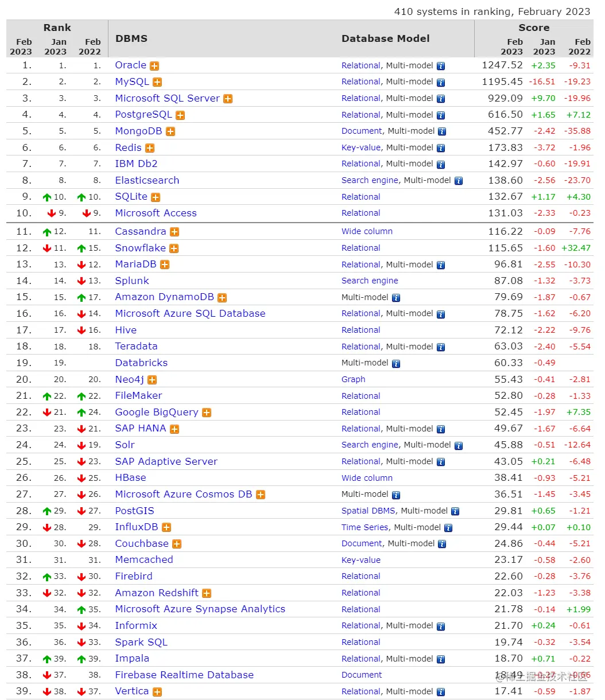Click the score 60.33 in the Databricks row

pos(509,363)
